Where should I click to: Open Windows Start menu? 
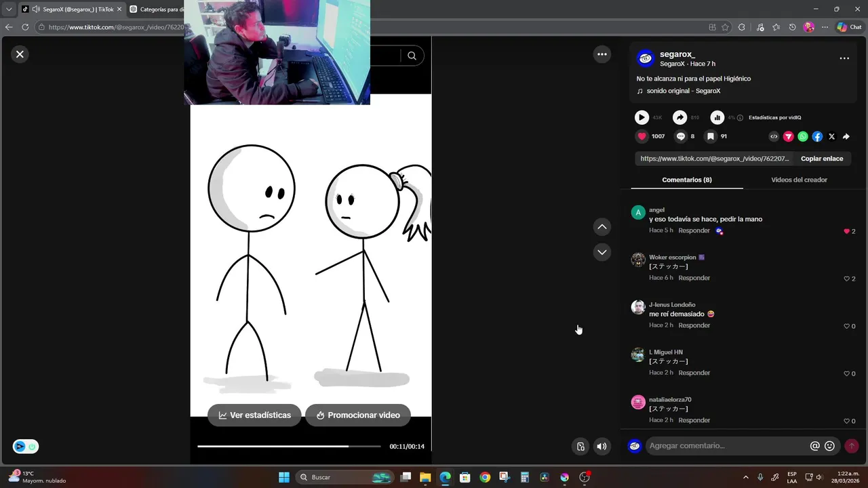point(284,477)
